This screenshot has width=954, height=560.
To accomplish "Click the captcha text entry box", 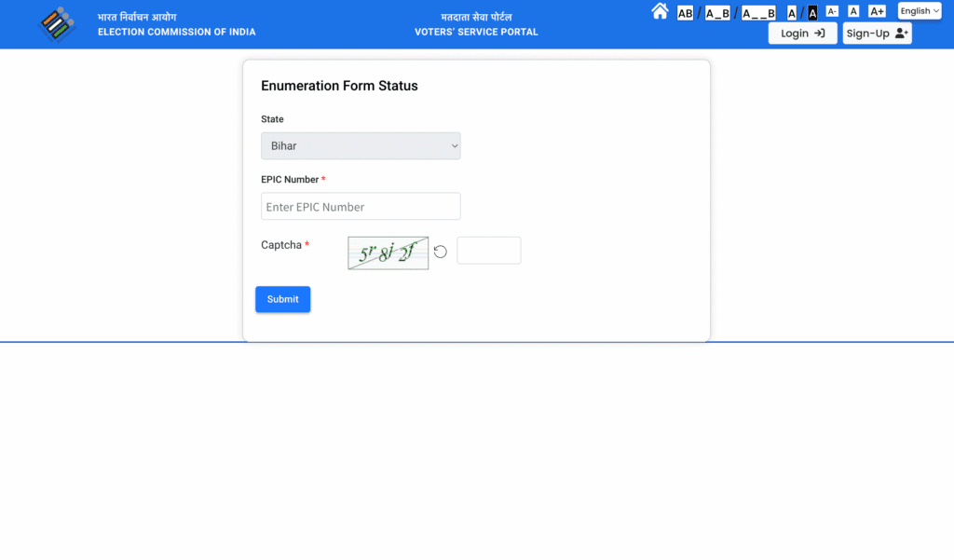I will [x=488, y=251].
